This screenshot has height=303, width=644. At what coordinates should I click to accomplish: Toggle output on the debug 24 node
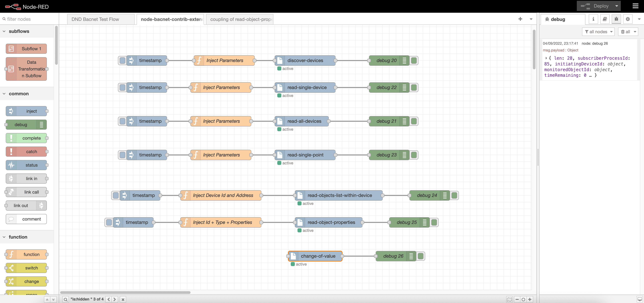pos(455,195)
